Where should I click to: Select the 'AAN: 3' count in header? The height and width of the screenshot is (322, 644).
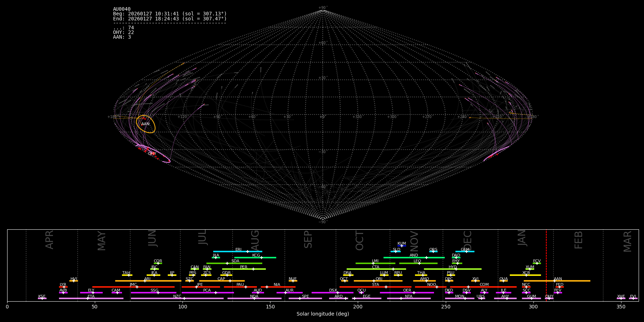tap(122, 37)
